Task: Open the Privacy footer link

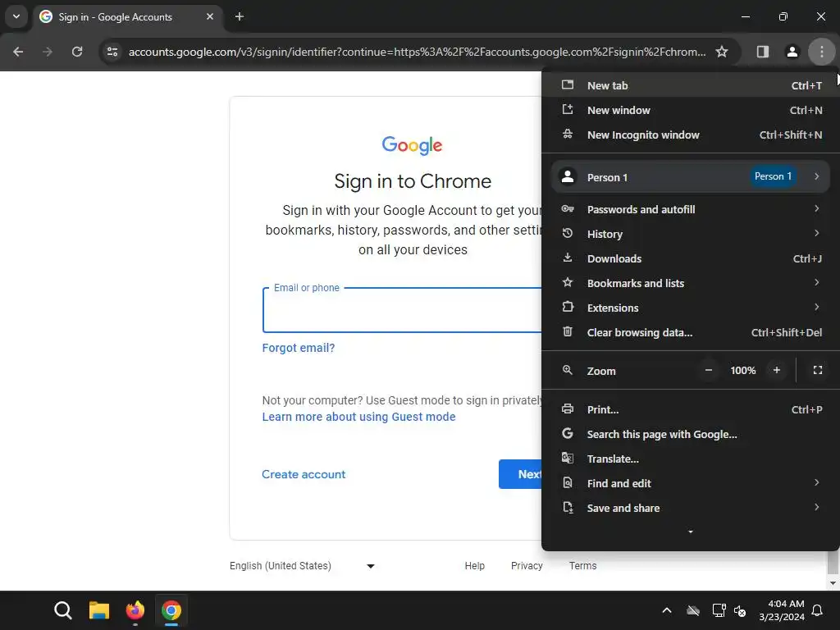Action: [x=527, y=566]
